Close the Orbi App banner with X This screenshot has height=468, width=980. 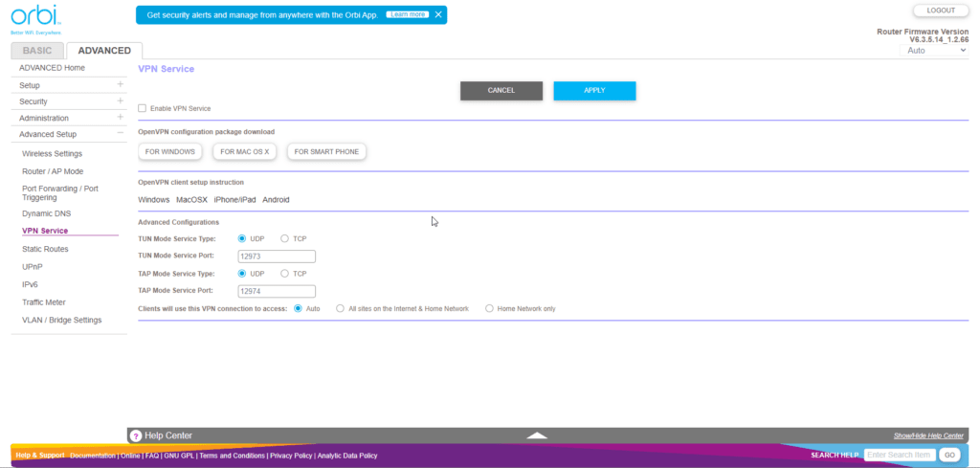[438, 15]
